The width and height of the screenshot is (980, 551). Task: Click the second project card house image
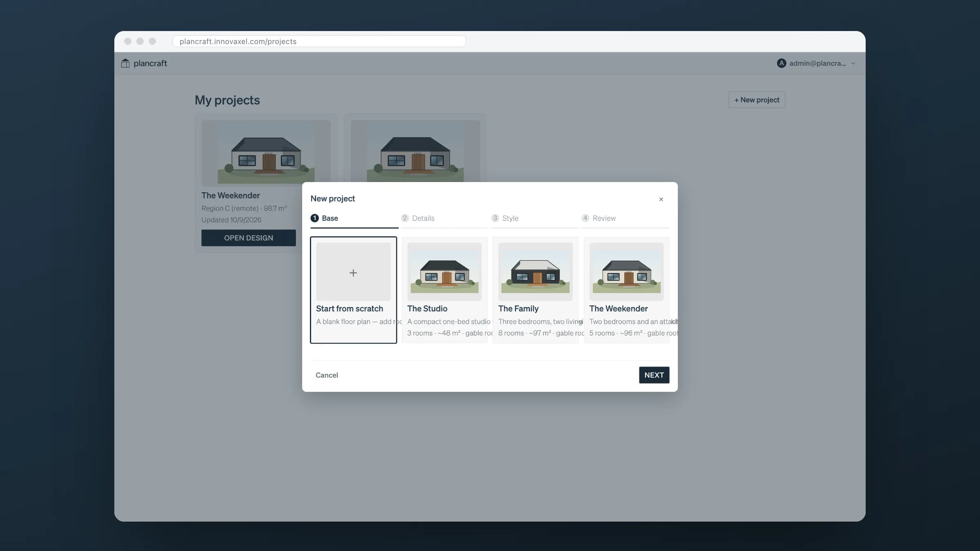[x=415, y=151]
